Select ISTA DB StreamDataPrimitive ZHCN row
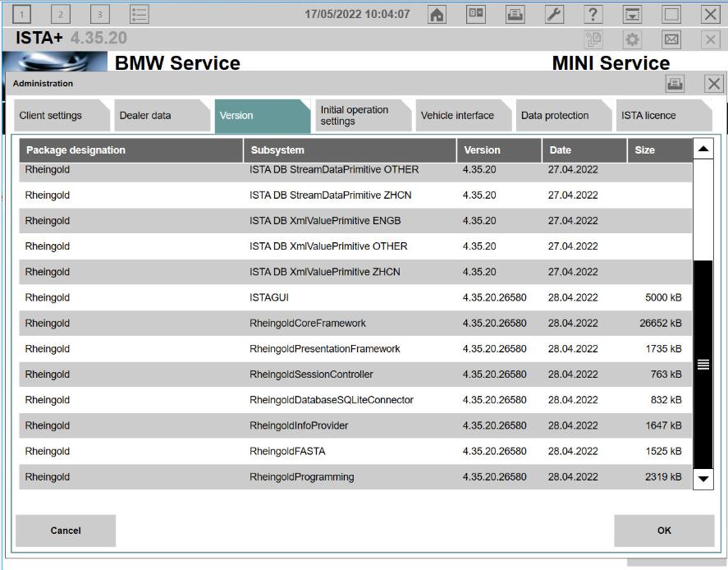This screenshot has height=570, width=728. (355, 195)
